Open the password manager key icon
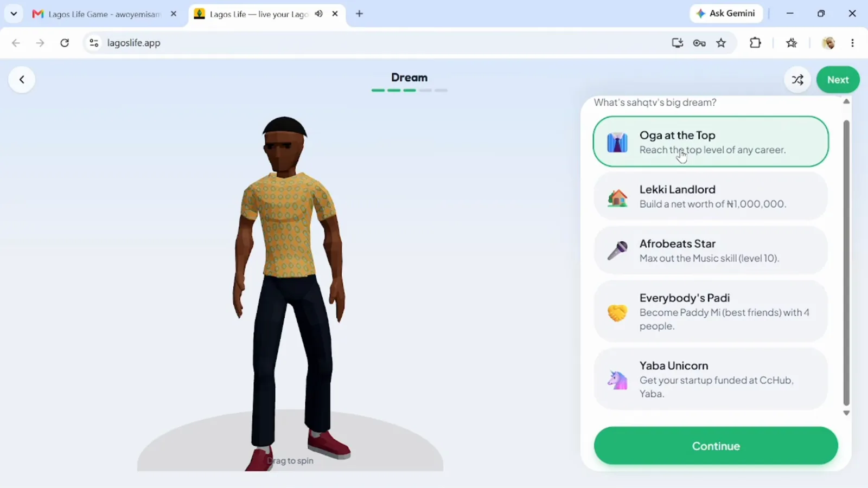Image resolution: width=868 pixels, height=488 pixels. pos(699,43)
